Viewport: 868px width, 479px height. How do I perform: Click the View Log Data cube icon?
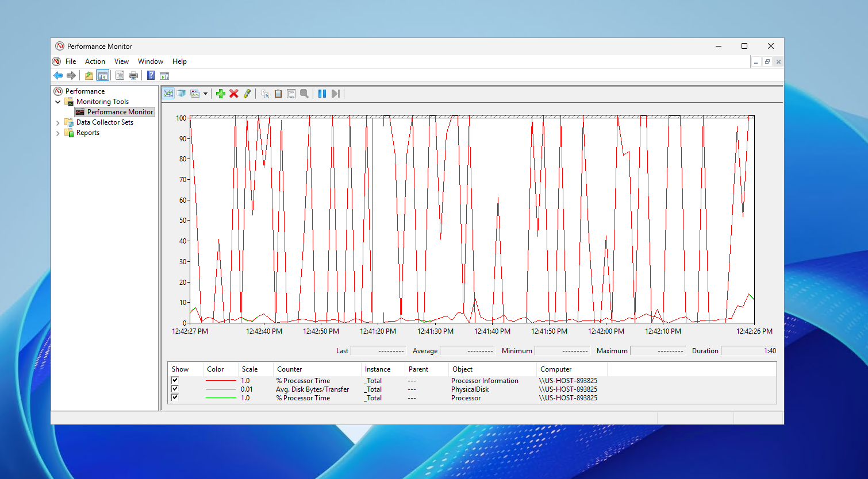(182, 94)
